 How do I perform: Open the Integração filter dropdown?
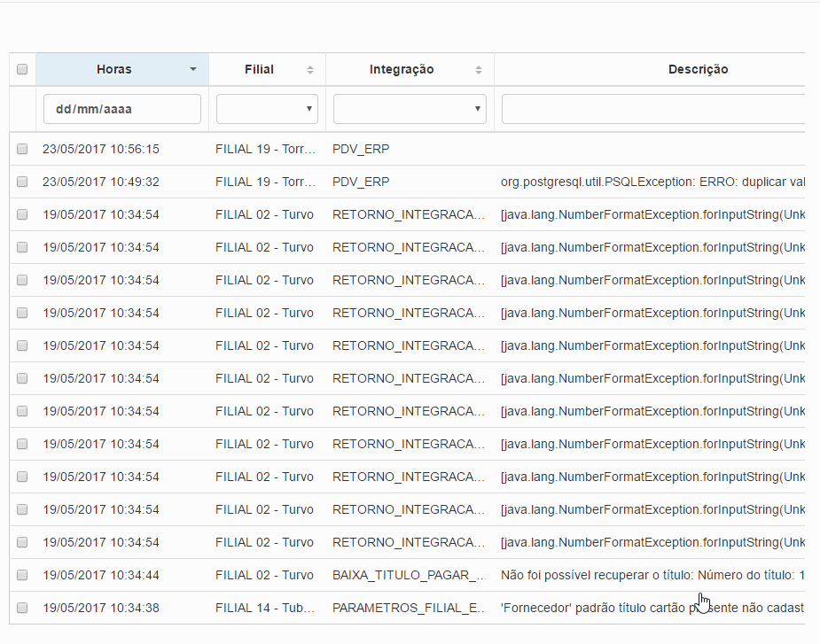410,109
